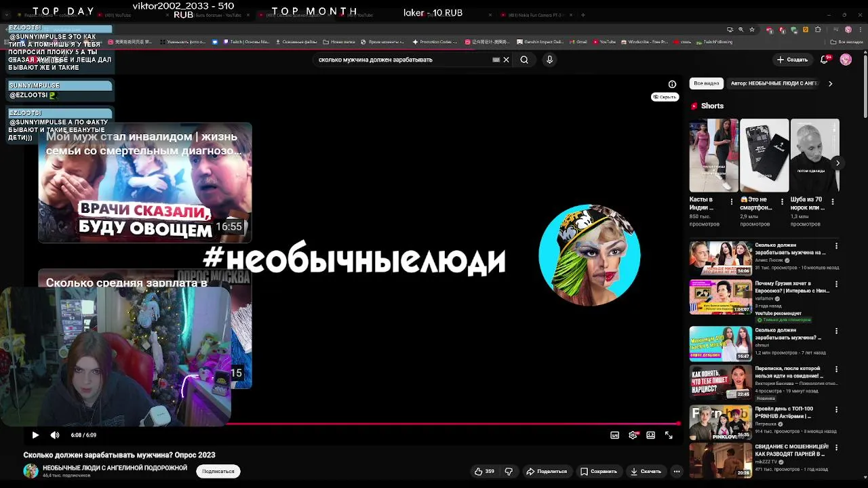Toggle subtitles in the player controls
The width and height of the screenshot is (868, 488).
pos(615,435)
